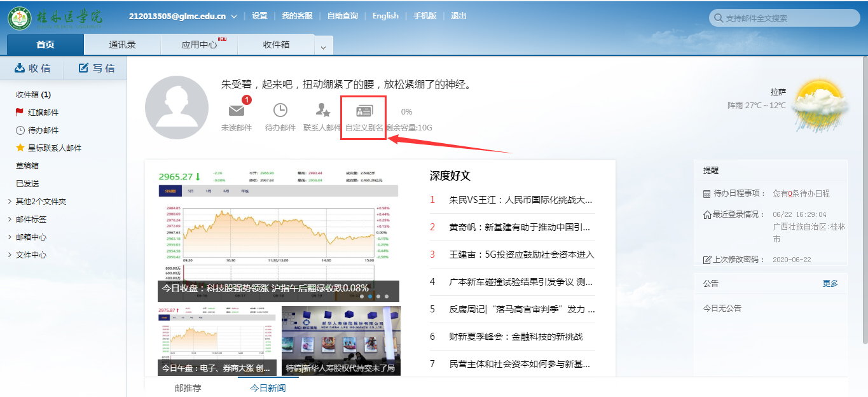Click the user avatar placeholder

(x=176, y=108)
